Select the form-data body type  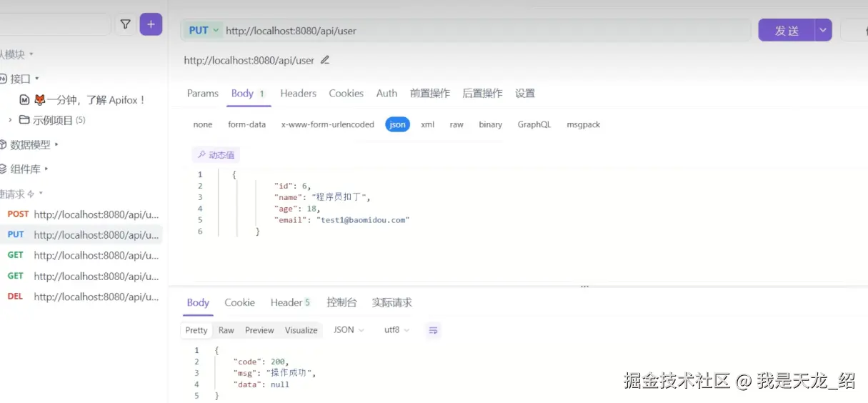(x=246, y=124)
